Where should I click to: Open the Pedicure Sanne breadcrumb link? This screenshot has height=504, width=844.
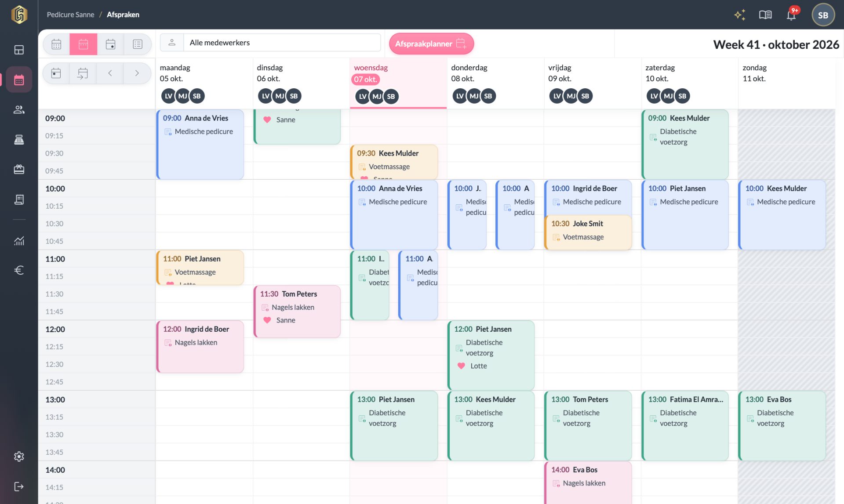pos(70,15)
